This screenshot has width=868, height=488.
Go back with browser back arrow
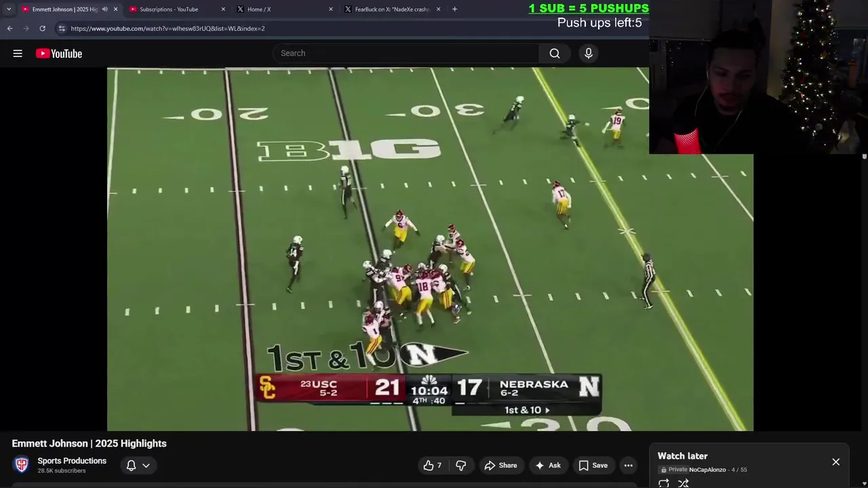click(x=9, y=28)
